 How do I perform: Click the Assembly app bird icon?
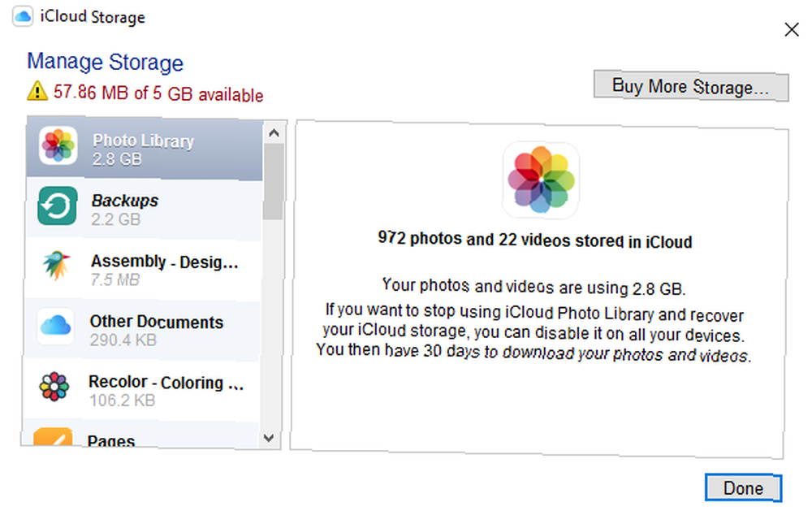(x=56, y=266)
